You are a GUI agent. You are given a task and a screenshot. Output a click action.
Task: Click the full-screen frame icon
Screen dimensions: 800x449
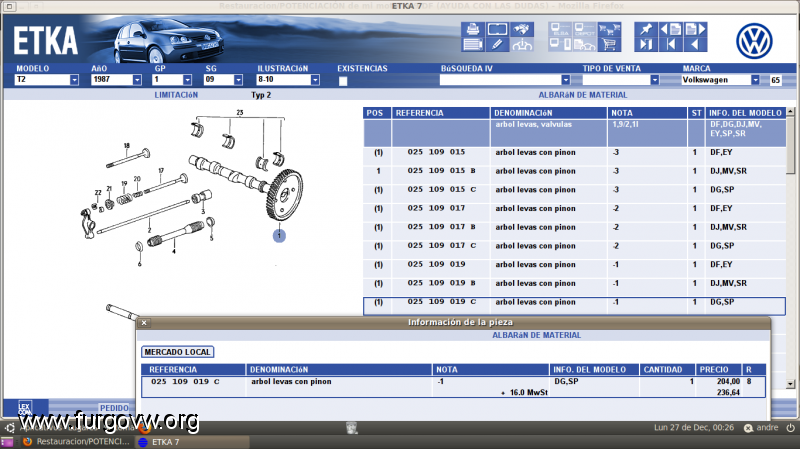[497, 29]
